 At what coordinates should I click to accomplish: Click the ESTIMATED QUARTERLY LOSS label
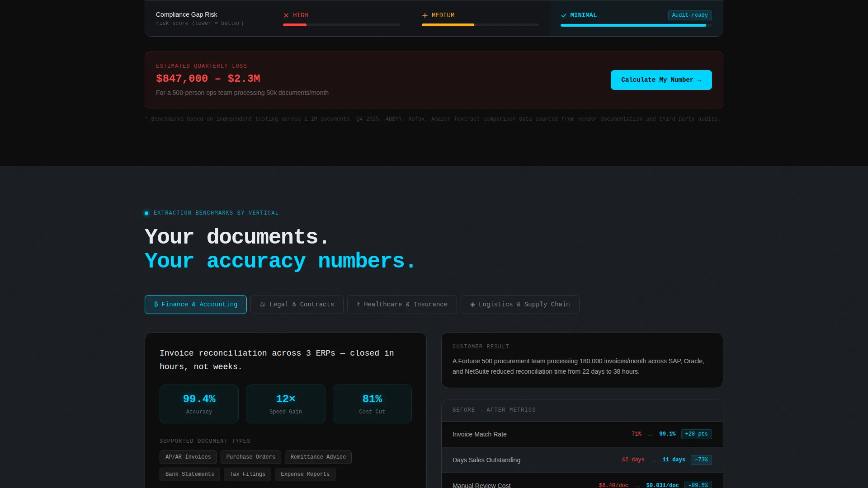pyautogui.click(x=201, y=66)
